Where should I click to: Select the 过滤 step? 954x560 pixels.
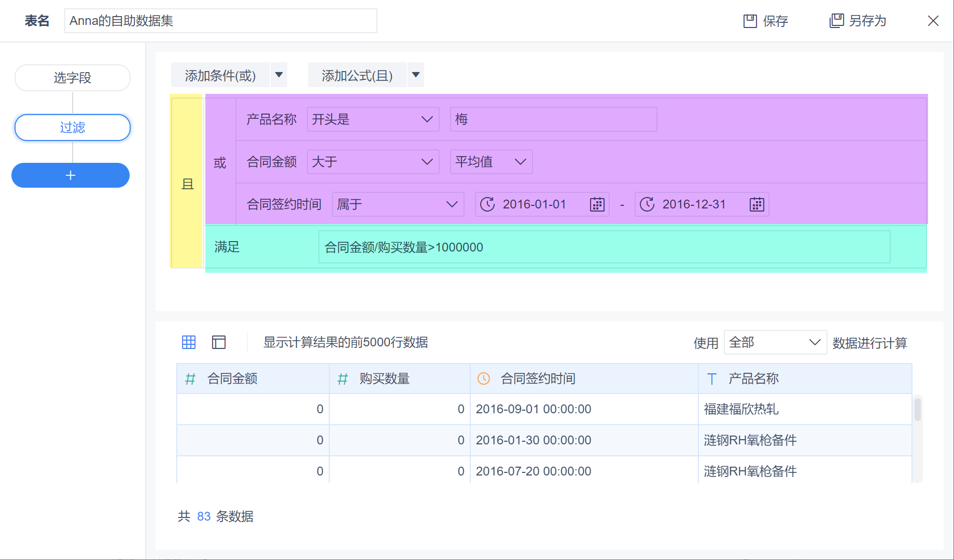73,128
